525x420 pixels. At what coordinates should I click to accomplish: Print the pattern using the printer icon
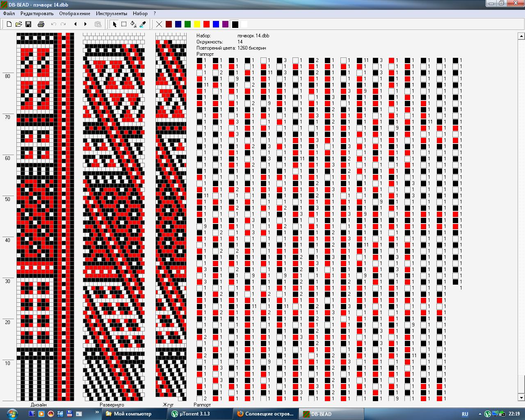click(41, 24)
